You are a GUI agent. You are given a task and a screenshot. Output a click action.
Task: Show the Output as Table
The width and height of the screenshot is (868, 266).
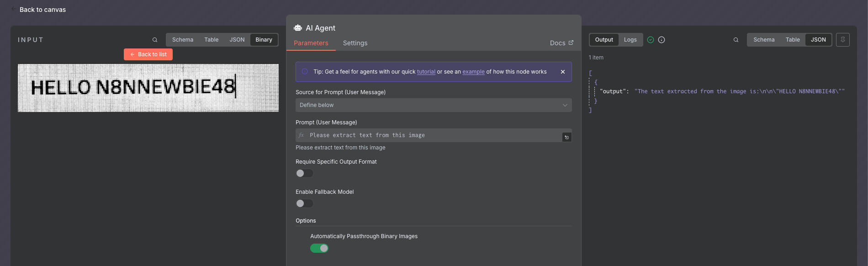pos(793,40)
